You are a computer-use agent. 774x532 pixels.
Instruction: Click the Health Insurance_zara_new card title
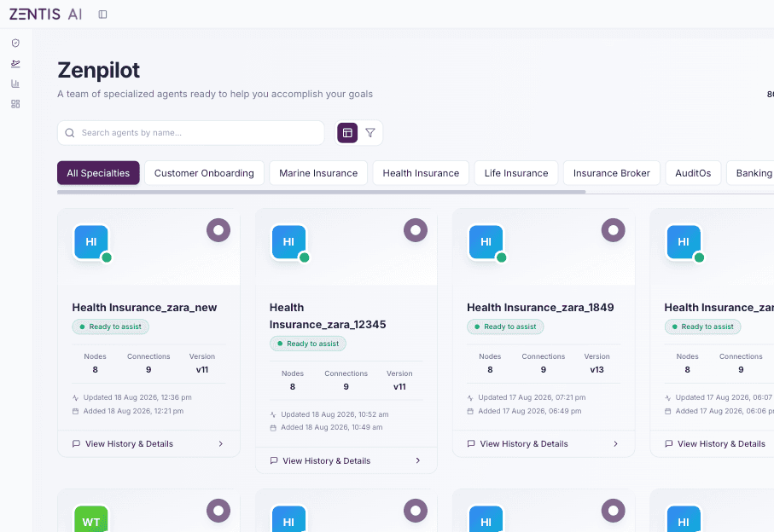pyautogui.click(x=144, y=308)
